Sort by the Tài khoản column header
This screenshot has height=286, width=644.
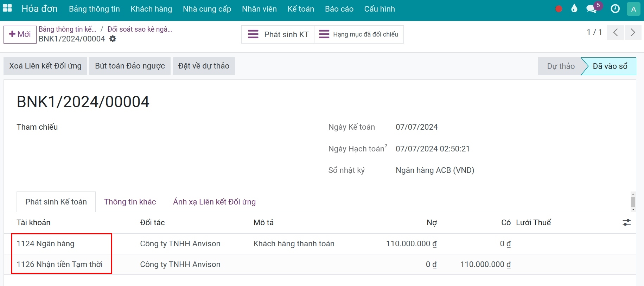33,223
